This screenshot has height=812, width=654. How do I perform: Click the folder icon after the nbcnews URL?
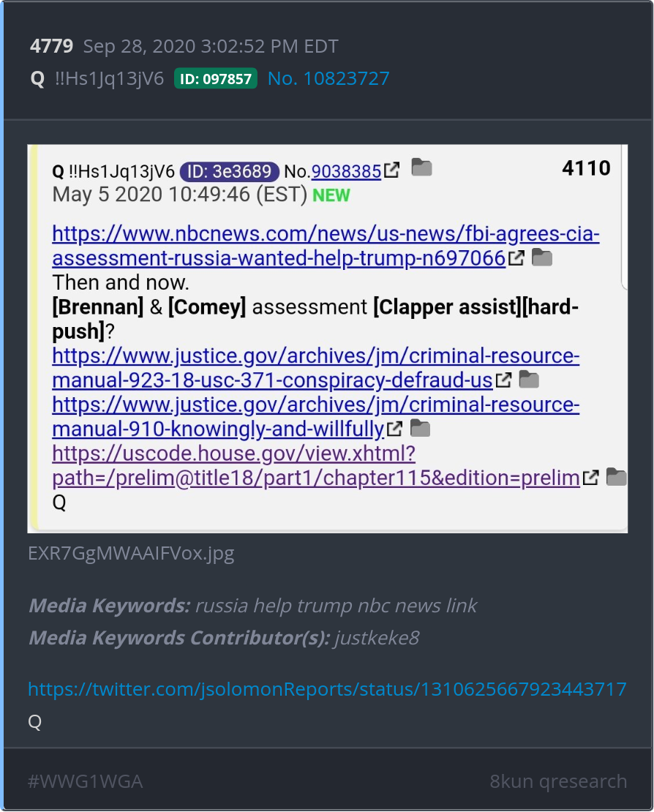click(541, 257)
